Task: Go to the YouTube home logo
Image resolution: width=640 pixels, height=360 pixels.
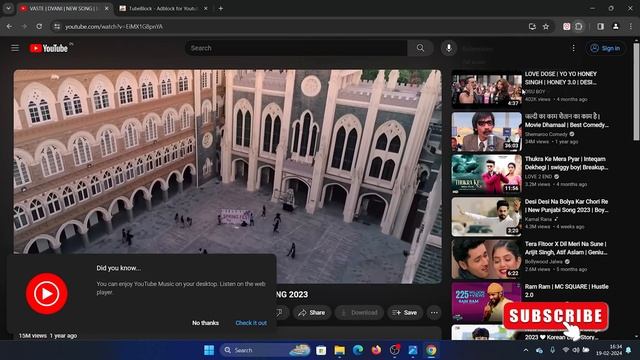Action: pyautogui.click(x=49, y=48)
